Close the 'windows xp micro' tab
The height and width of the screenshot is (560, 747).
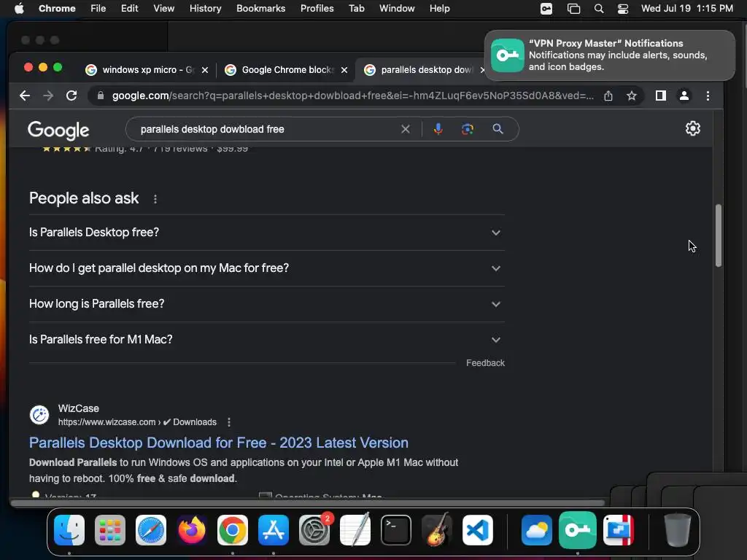[x=205, y=70]
